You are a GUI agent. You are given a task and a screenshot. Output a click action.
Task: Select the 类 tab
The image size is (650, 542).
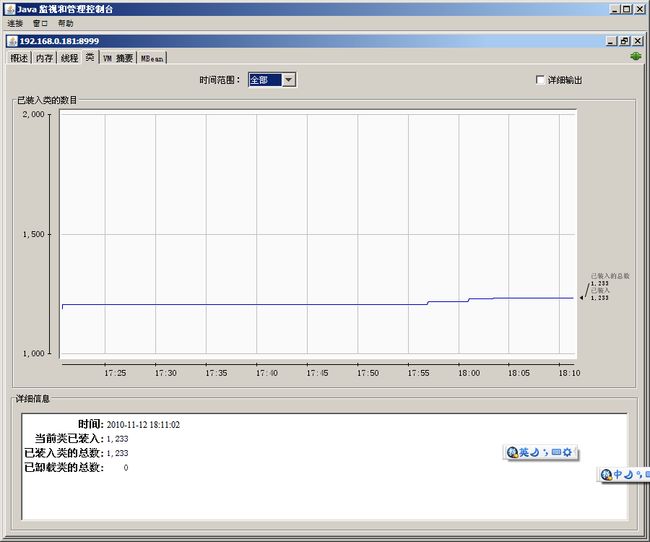point(90,57)
